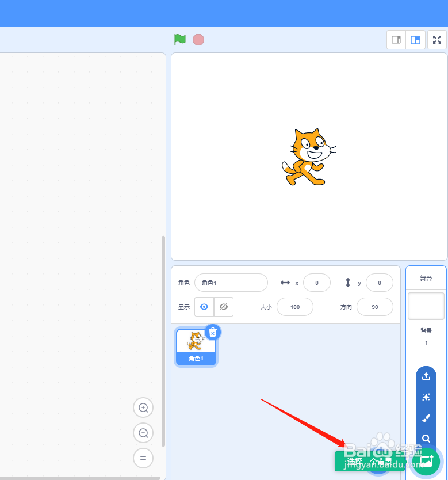Switch to the large stage layout
Viewport: 448px width, 480px height.
415,40
